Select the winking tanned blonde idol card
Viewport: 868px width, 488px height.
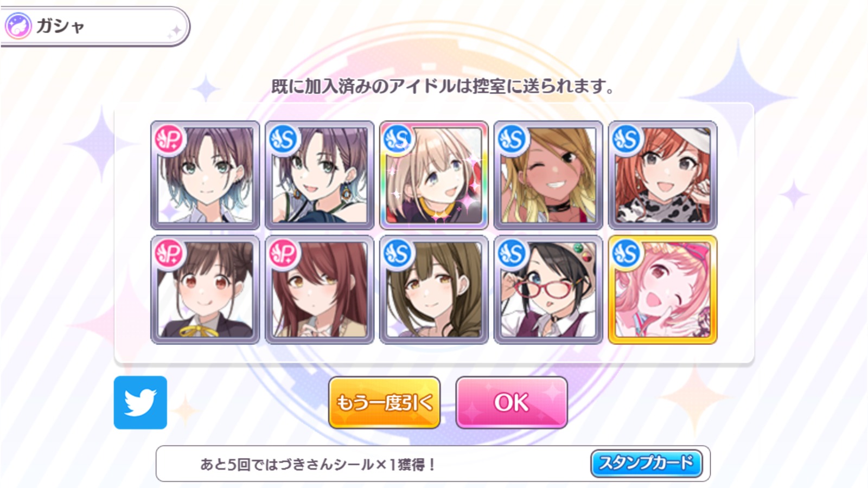[x=548, y=175]
